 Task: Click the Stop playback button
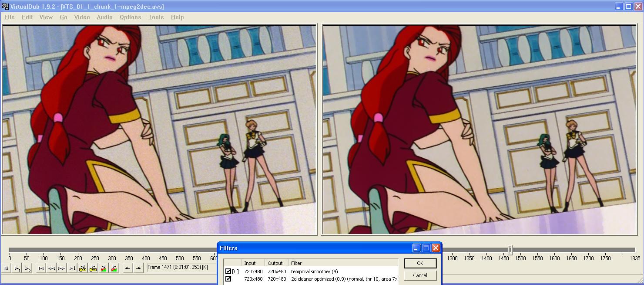coord(6,268)
